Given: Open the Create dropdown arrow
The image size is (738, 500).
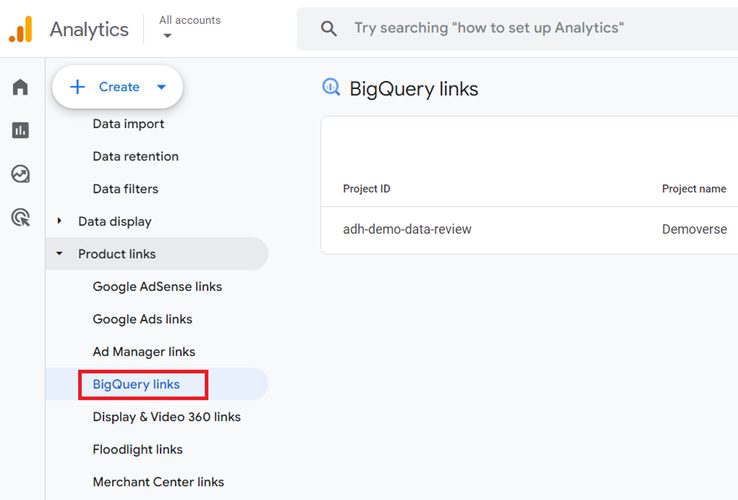Looking at the screenshot, I should point(161,87).
